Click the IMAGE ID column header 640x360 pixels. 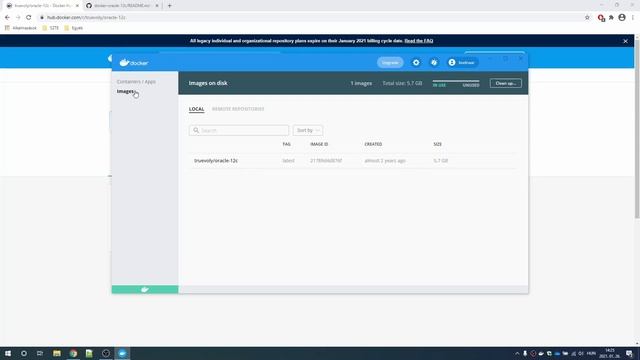(319, 144)
